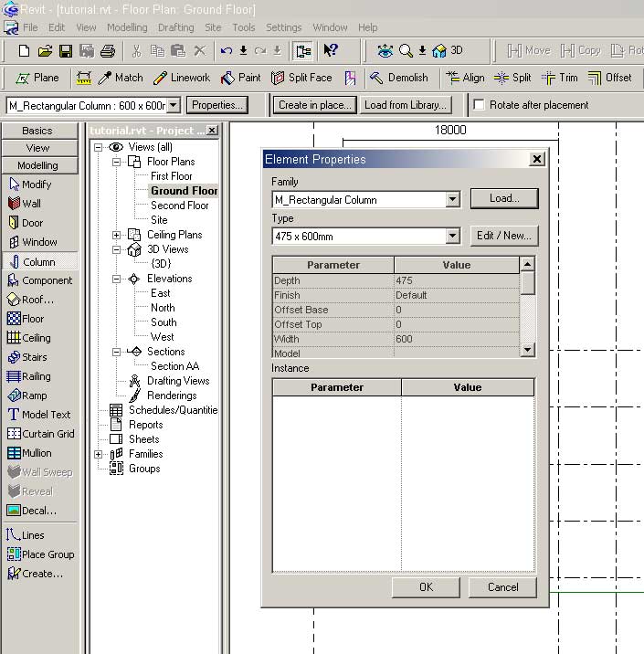Select the Roof tool
The image size is (644, 654).
[31, 300]
